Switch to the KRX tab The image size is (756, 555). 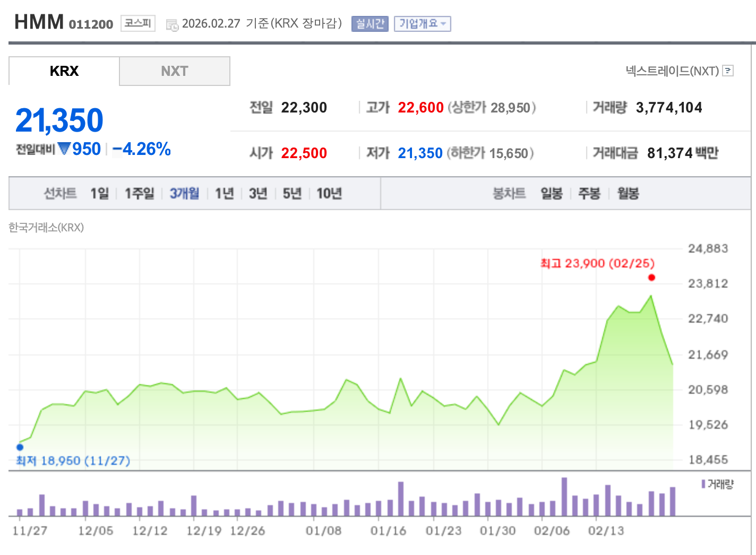(64, 71)
